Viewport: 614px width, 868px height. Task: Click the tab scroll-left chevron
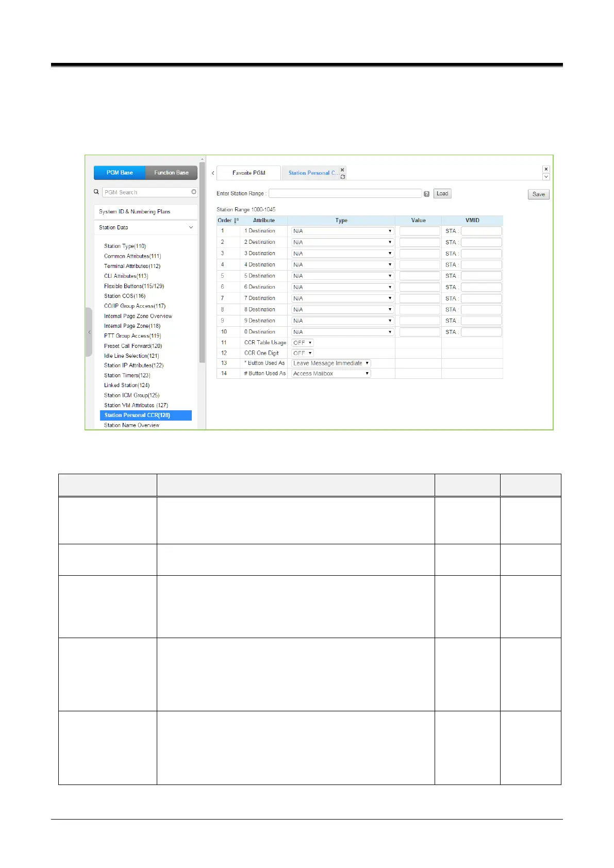[x=213, y=173]
